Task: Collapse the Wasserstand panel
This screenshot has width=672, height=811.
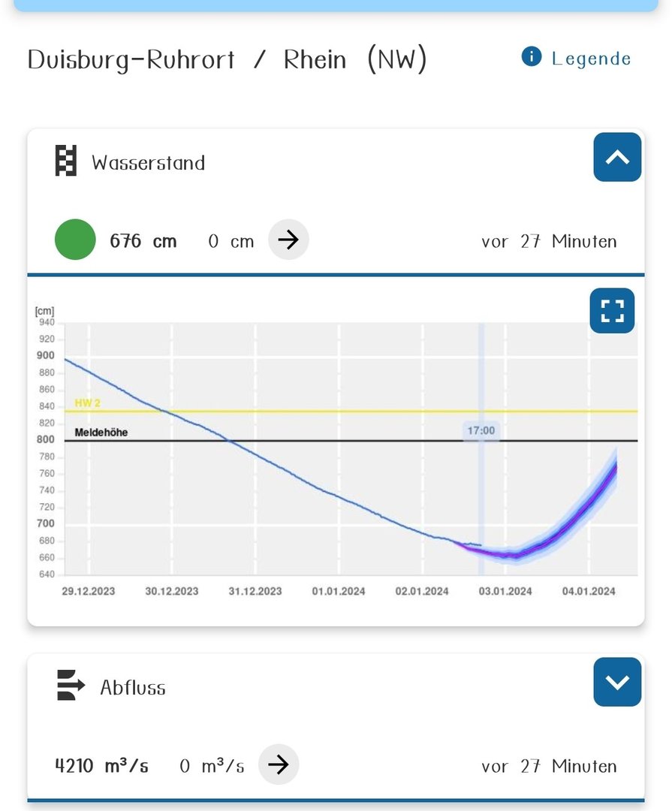Action: (617, 157)
